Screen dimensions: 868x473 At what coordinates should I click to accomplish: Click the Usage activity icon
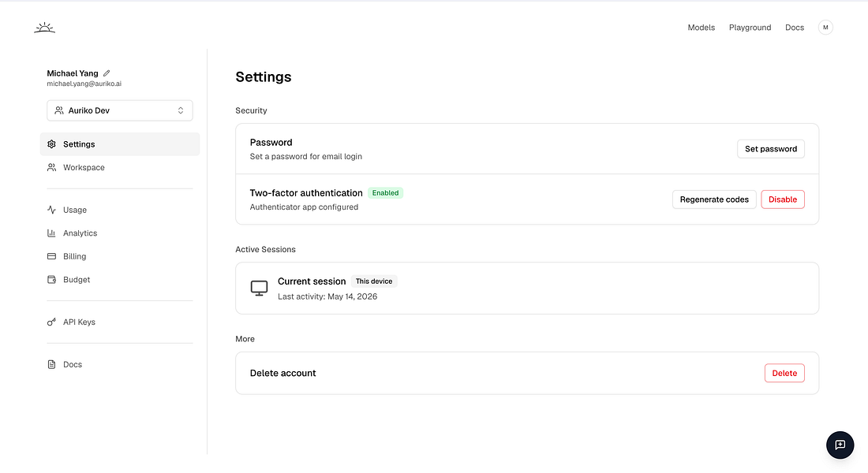51,210
